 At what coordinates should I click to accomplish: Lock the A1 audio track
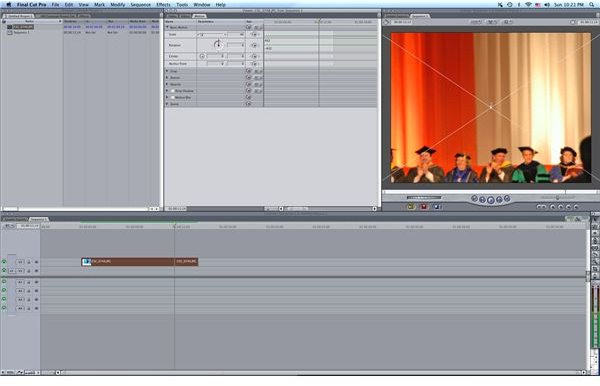point(29,282)
